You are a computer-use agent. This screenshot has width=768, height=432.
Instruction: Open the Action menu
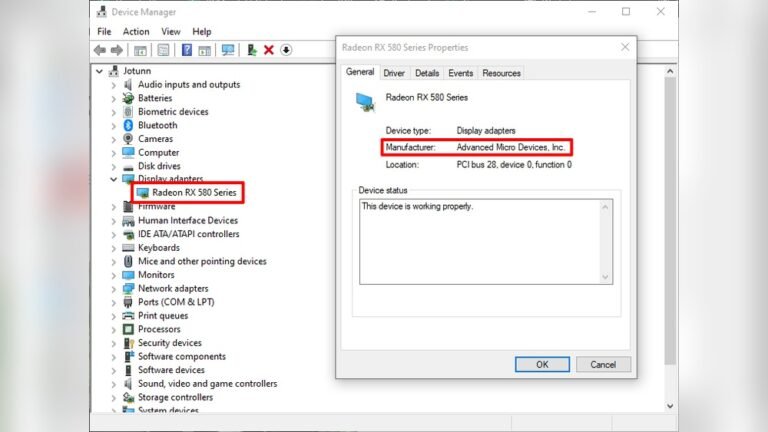click(136, 32)
